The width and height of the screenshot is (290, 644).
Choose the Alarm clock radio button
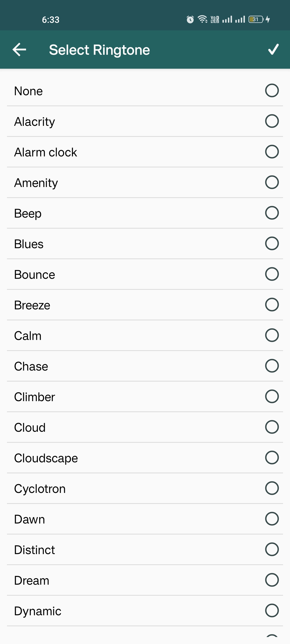point(272,152)
